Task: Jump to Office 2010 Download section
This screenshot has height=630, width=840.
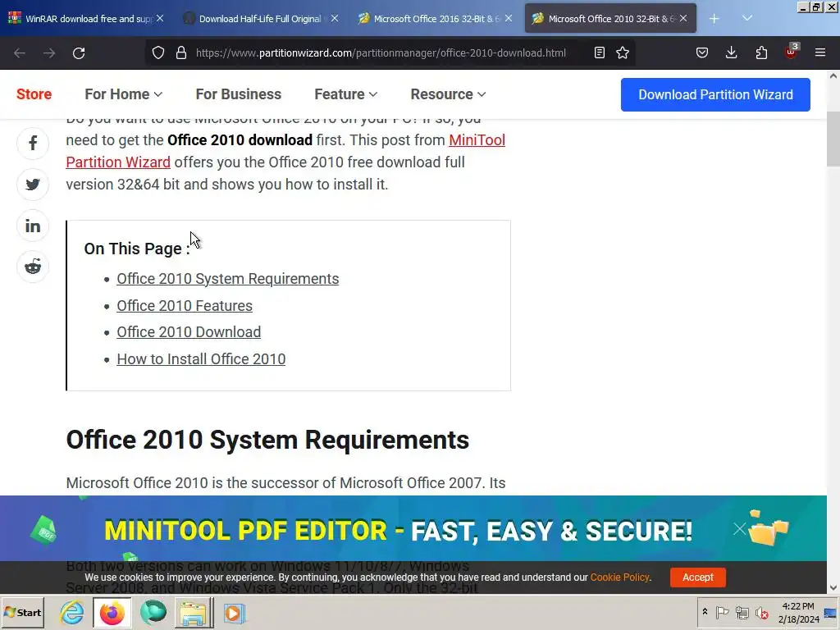Action: point(189,332)
